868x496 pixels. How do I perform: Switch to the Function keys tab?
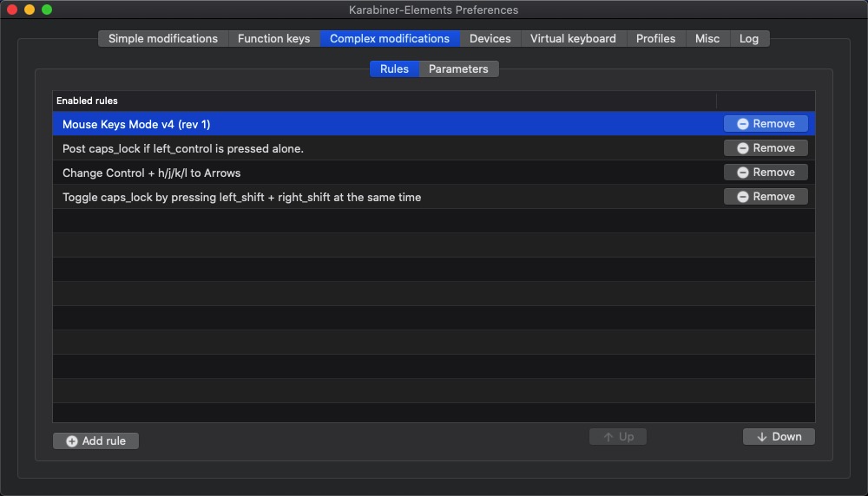coord(273,39)
